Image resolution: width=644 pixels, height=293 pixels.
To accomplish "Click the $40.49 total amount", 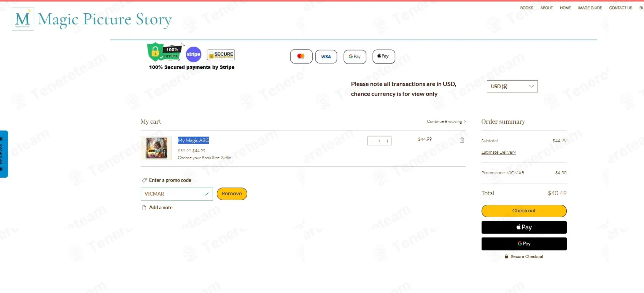I will pyautogui.click(x=557, y=193).
